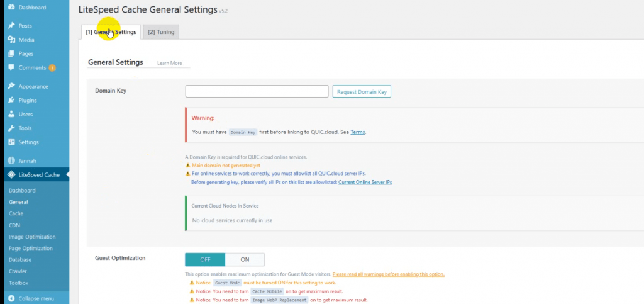Click the 'No cloud services currently in use' text
Screen dimensions: 644x304
[x=232, y=221]
